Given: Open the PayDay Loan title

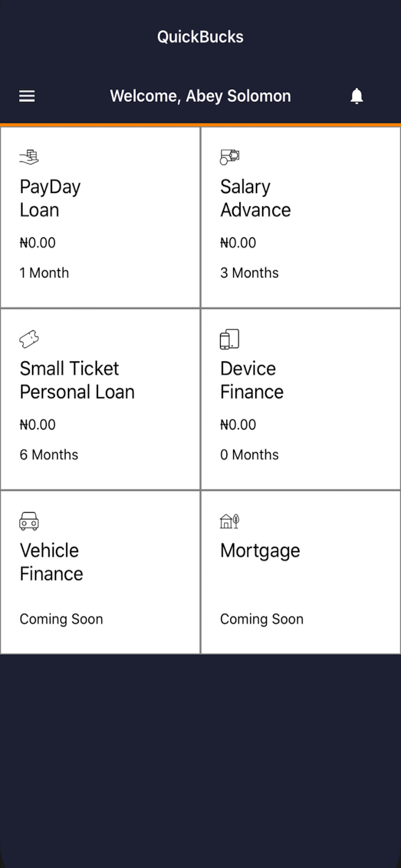Looking at the screenshot, I should [x=50, y=198].
